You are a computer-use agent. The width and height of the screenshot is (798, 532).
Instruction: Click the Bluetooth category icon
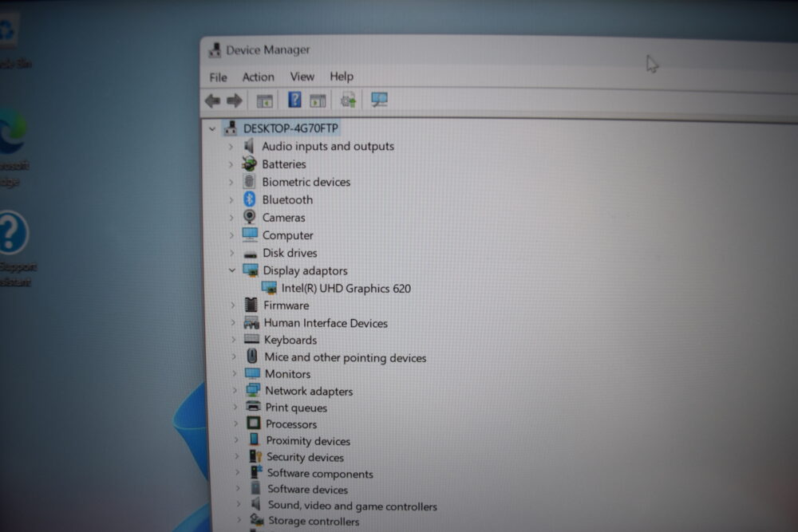tap(249, 199)
